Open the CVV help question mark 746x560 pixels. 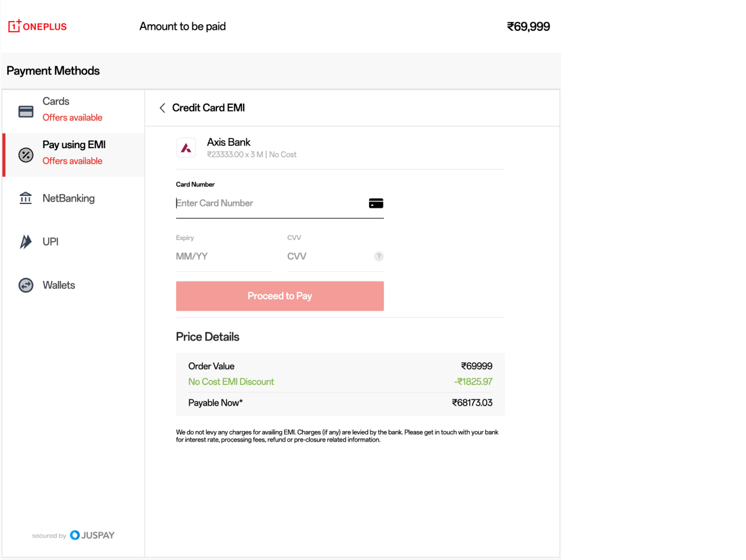coord(379,256)
